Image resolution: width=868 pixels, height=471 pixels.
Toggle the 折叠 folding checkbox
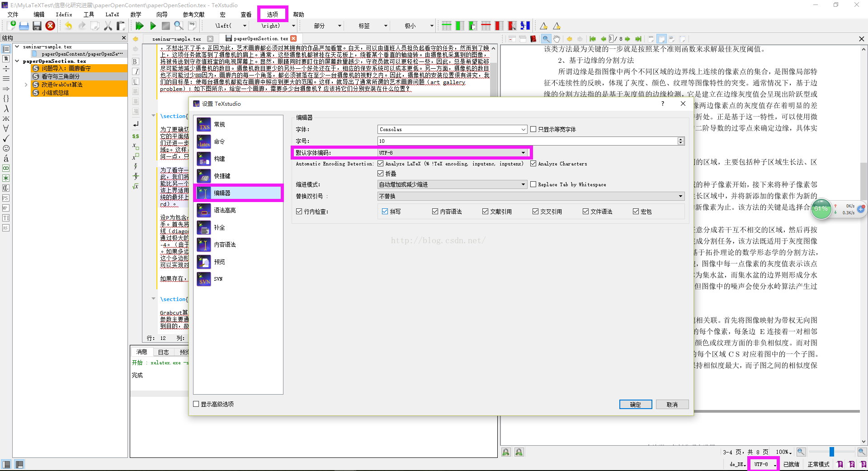click(381, 174)
